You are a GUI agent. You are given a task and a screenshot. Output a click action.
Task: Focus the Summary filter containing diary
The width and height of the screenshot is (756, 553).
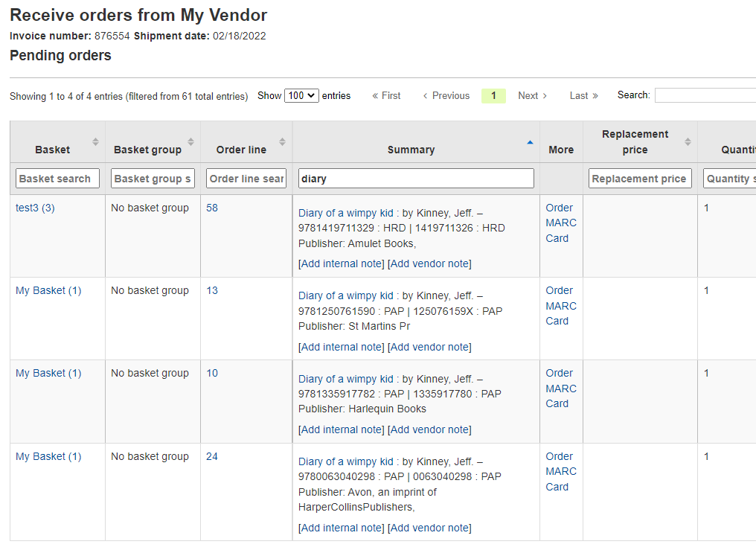tap(416, 179)
